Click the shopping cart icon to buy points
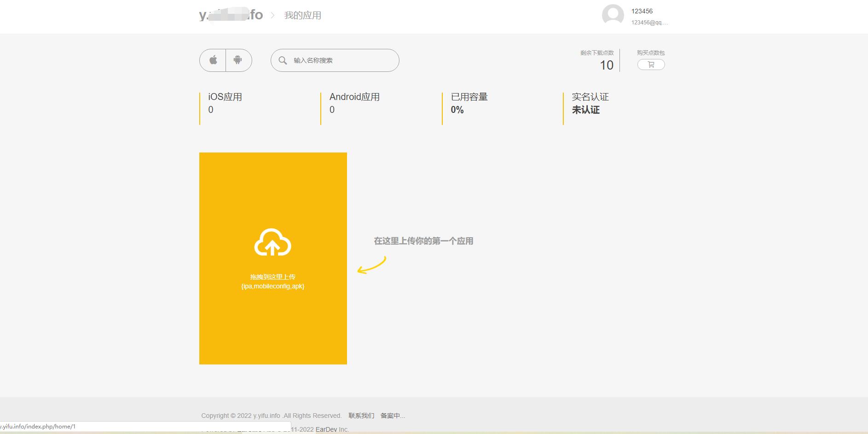The width and height of the screenshot is (868, 434). click(650, 65)
